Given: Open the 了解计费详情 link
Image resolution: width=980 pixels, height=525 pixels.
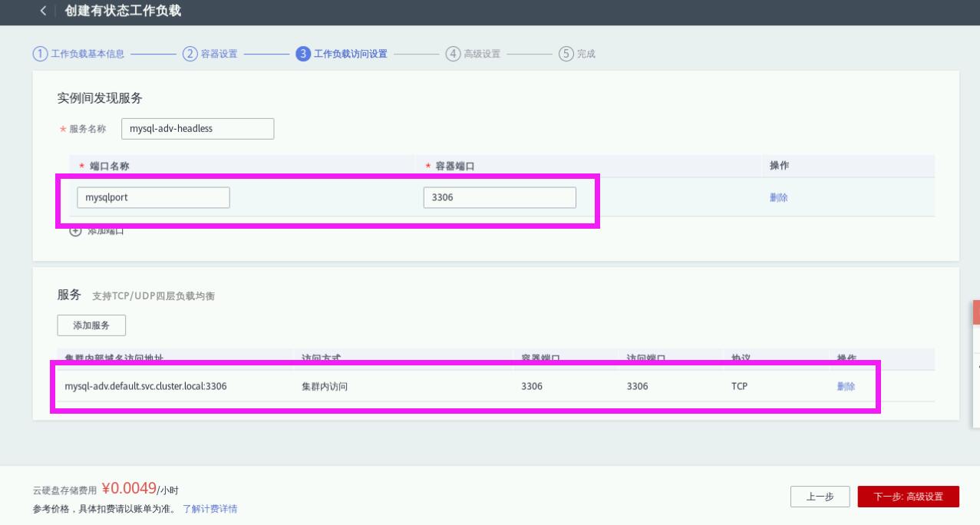Looking at the screenshot, I should click(x=210, y=509).
